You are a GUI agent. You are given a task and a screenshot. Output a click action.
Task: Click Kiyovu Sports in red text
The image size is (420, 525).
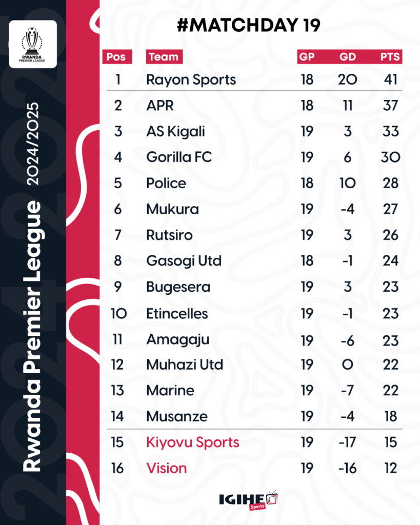pos(193,442)
